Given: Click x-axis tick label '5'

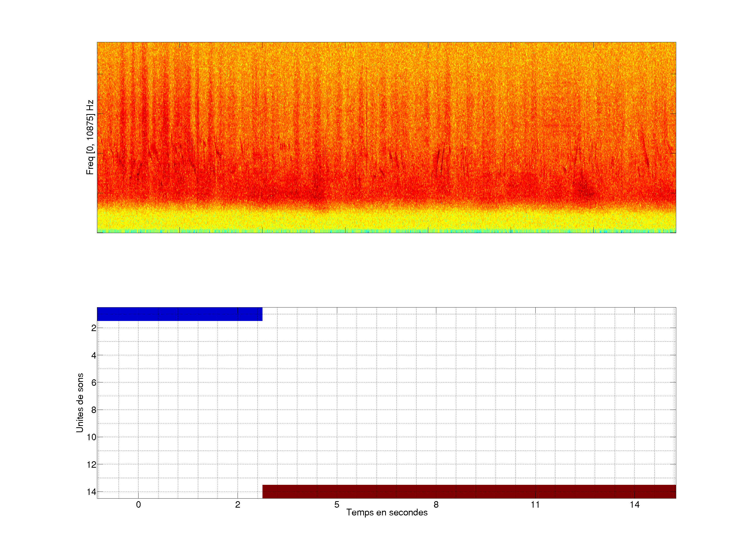Looking at the screenshot, I should click(x=337, y=505).
